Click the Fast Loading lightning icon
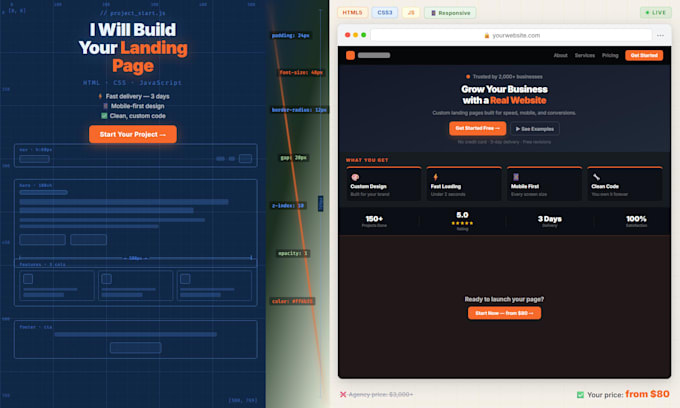 pos(435,177)
